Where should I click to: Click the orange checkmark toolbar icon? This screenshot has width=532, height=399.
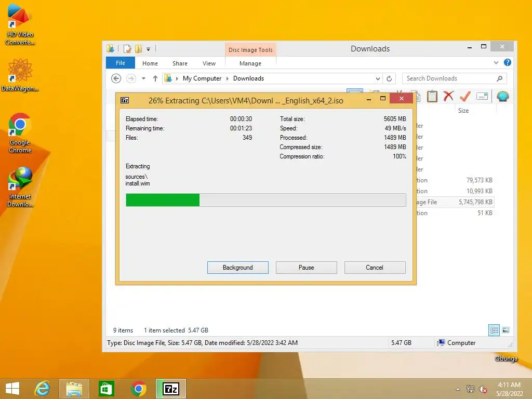point(465,96)
